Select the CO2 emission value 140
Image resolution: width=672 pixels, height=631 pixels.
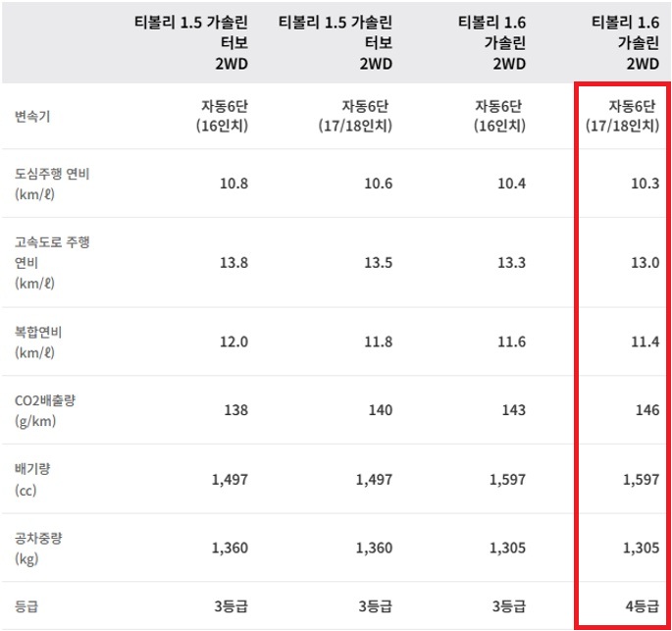(381, 410)
